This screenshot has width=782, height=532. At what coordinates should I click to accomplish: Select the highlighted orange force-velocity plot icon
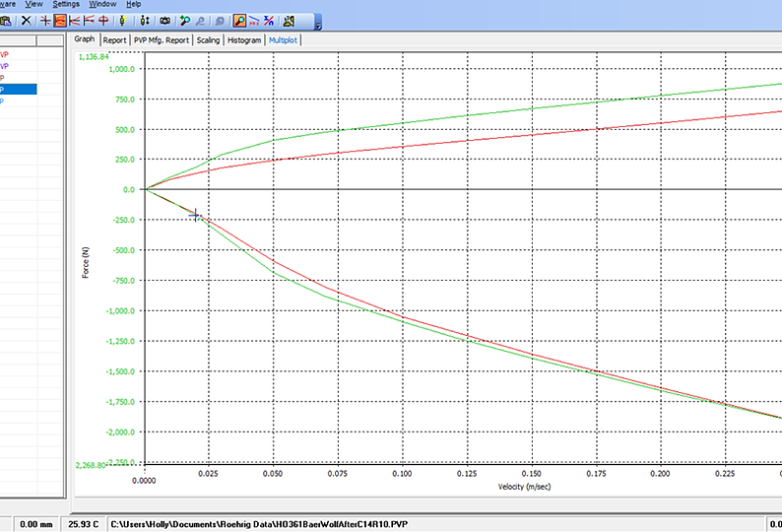60,21
